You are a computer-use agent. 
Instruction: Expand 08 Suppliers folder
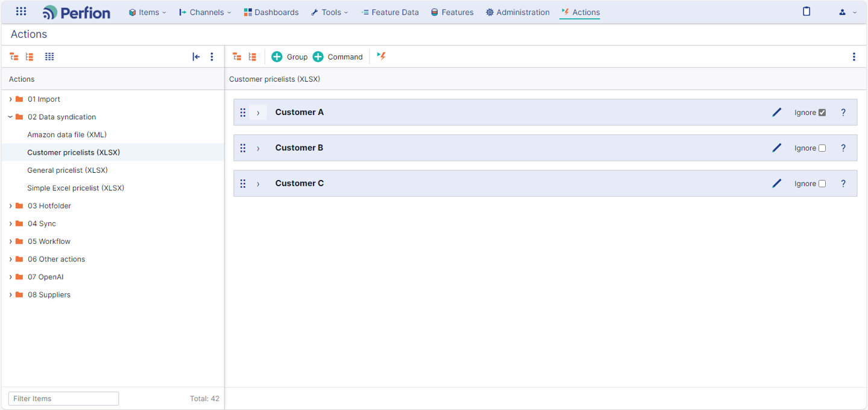pos(11,294)
